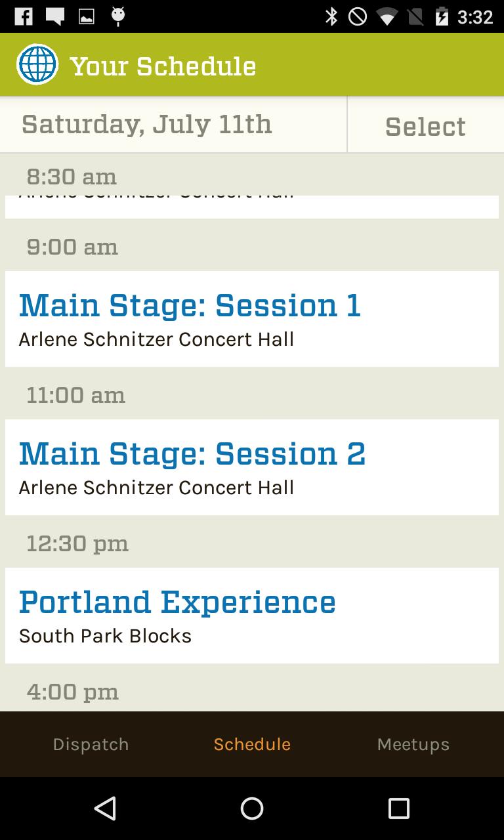This screenshot has width=504, height=840.
Task: Switch to the Meetups tab
Action: [x=413, y=744]
